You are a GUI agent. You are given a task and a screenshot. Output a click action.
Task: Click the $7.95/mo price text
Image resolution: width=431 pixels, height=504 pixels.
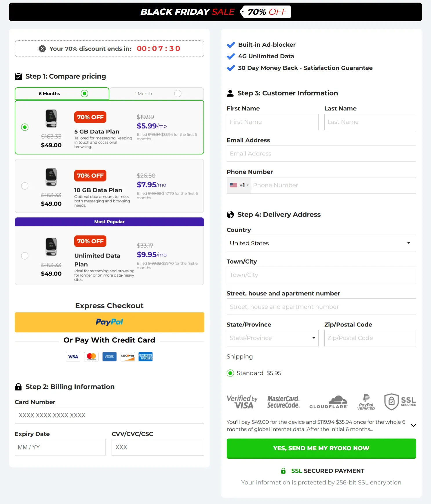pos(151,185)
